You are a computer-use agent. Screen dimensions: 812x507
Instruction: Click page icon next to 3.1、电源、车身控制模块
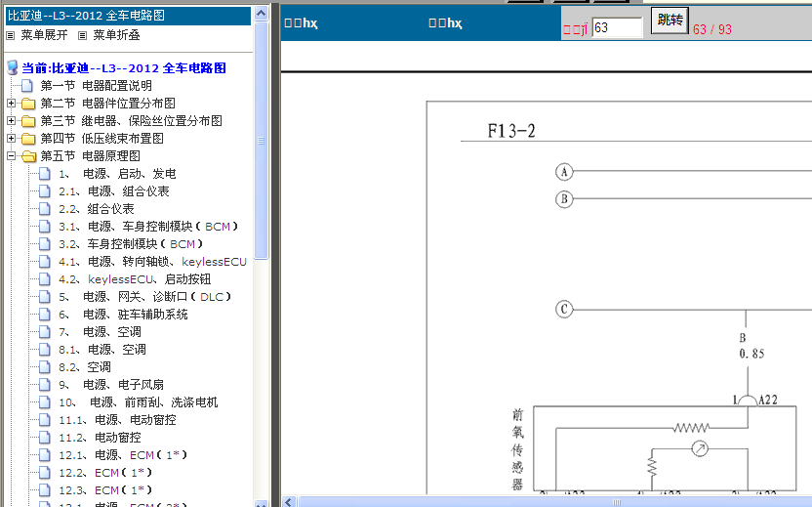[45, 227]
